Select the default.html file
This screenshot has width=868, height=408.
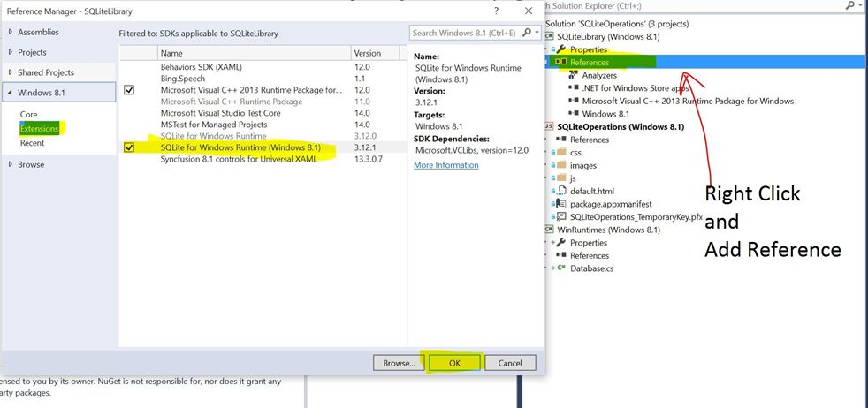click(x=591, y=191)
